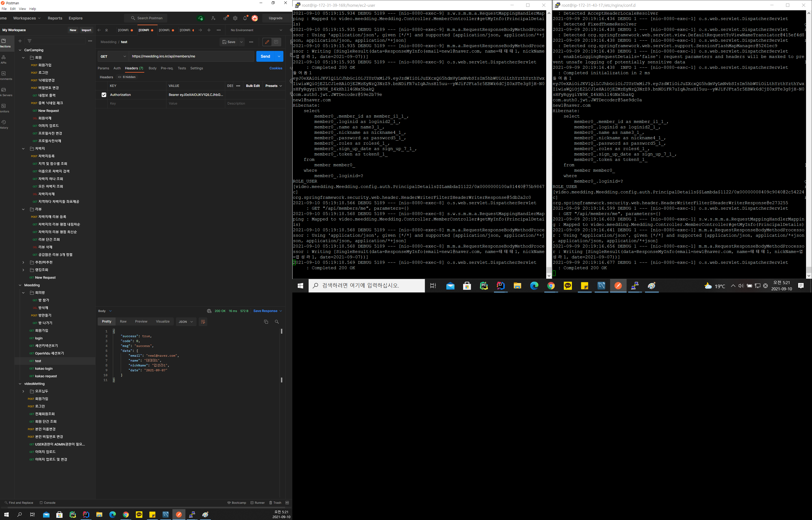Click the sync status cloud icon

[x=200, y=18]
